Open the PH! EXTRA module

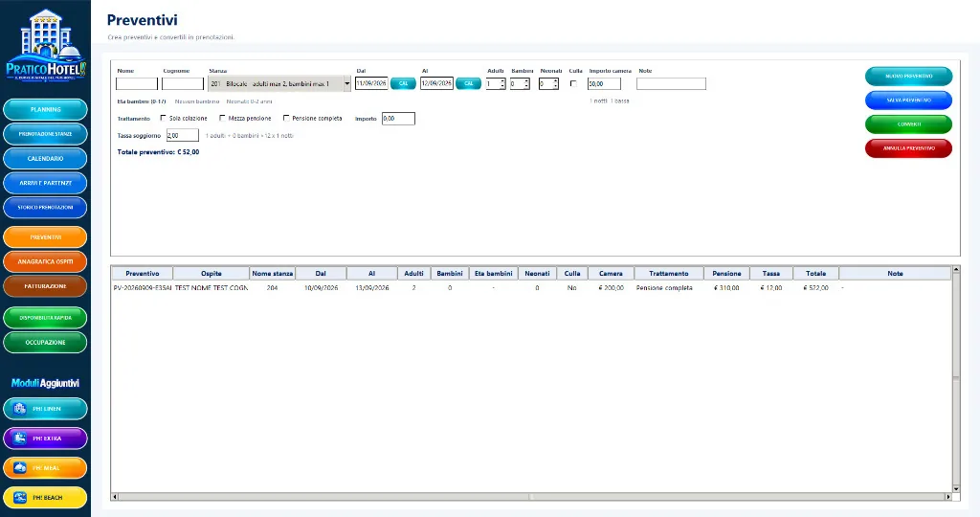pos(45,438)
